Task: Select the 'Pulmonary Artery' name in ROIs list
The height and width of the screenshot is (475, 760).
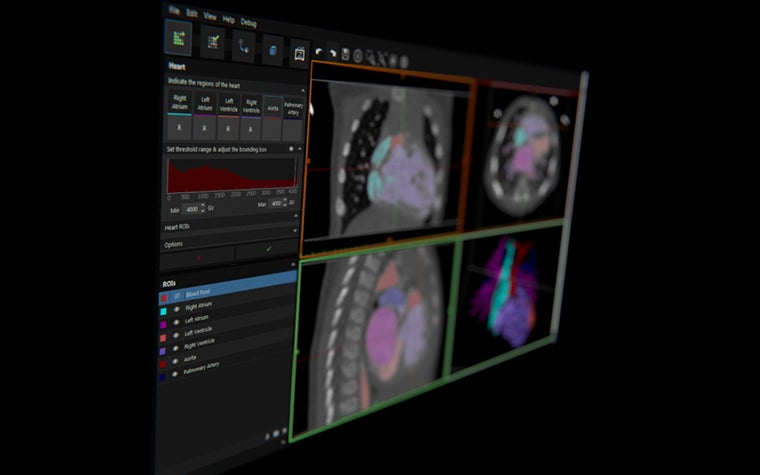Action: (x=201, y=368)
